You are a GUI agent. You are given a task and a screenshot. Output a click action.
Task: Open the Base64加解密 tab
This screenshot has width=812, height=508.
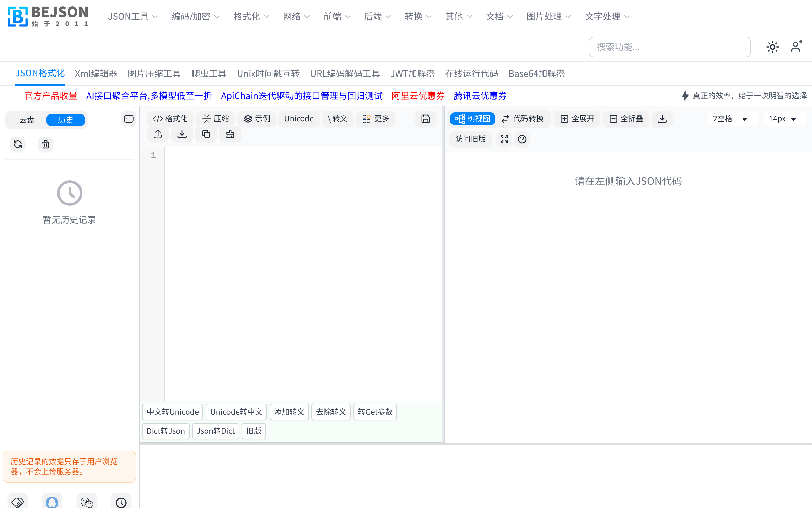click(536, 74)
